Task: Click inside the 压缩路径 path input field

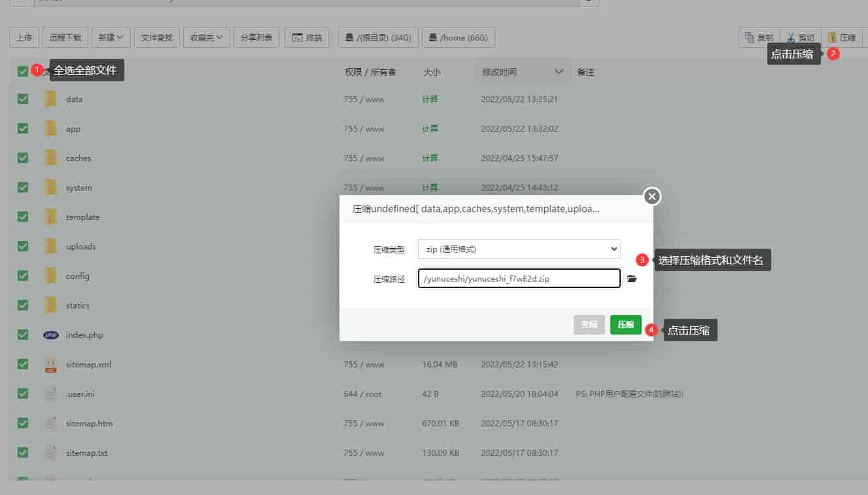Action: tap(519, 278)
